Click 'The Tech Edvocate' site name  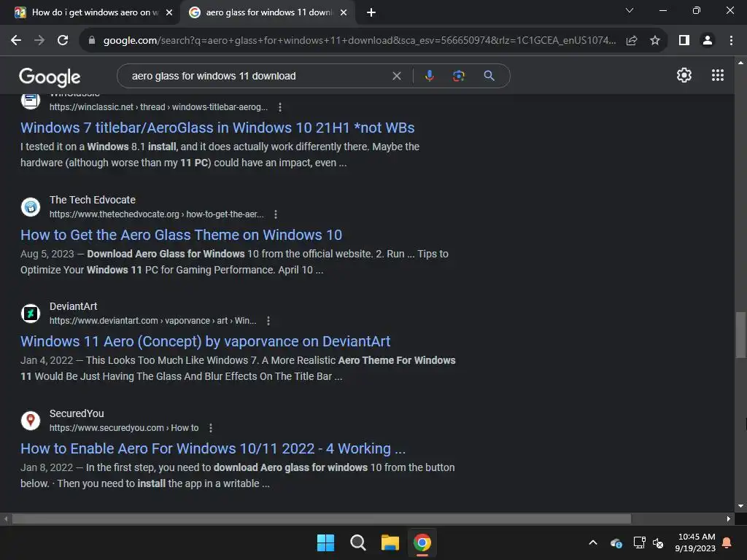click(x=93, y=200)
